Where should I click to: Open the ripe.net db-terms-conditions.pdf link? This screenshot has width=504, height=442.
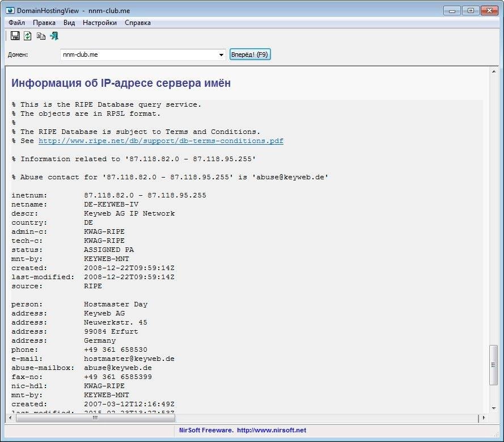point(160,141)
